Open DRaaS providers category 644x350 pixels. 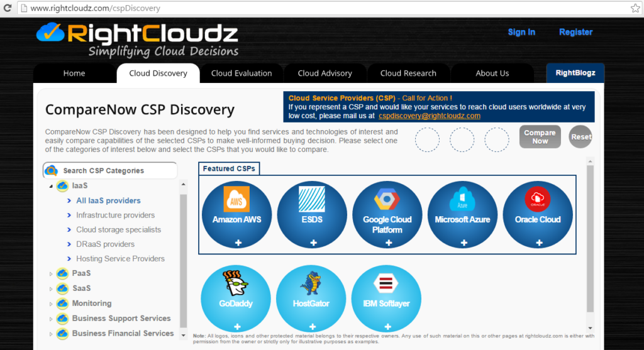coord(105,244)
